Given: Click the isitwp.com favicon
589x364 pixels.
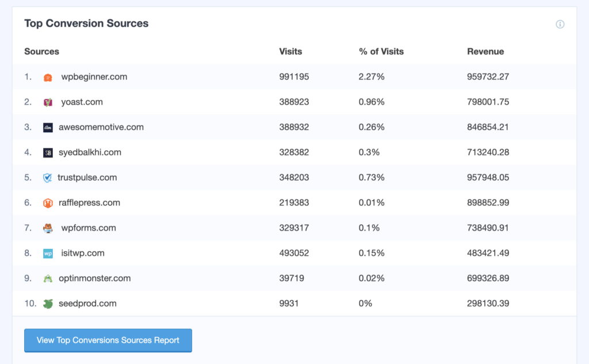Looking at the screenshot, I should tap(48, 253).
